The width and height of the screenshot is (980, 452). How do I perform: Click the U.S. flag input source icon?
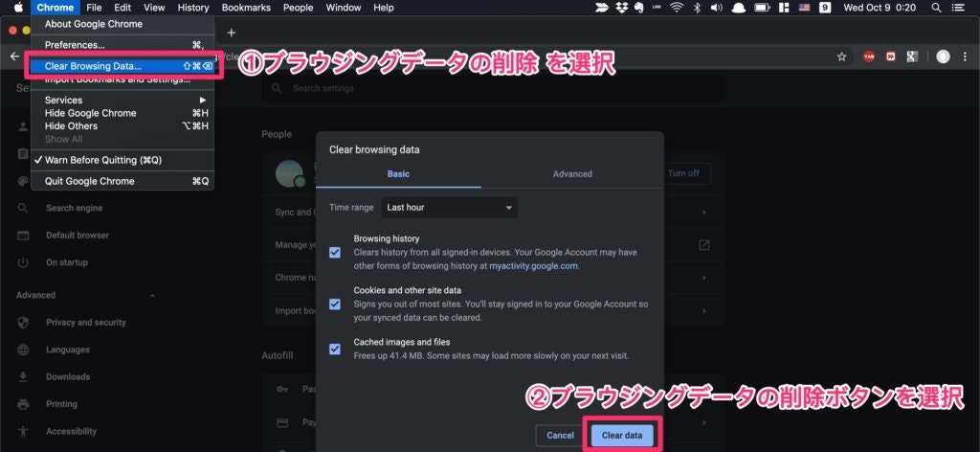(x=804, y=8)
